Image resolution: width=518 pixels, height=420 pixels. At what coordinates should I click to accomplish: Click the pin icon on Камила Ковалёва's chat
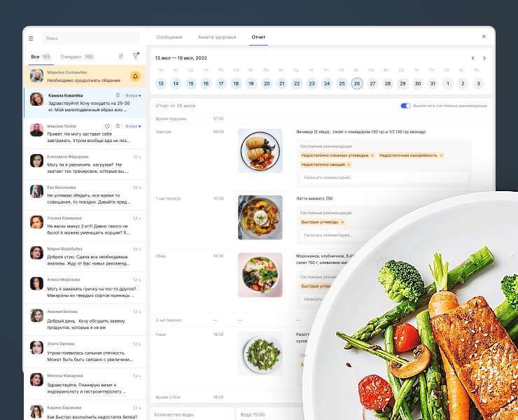[x=118, y=95]
